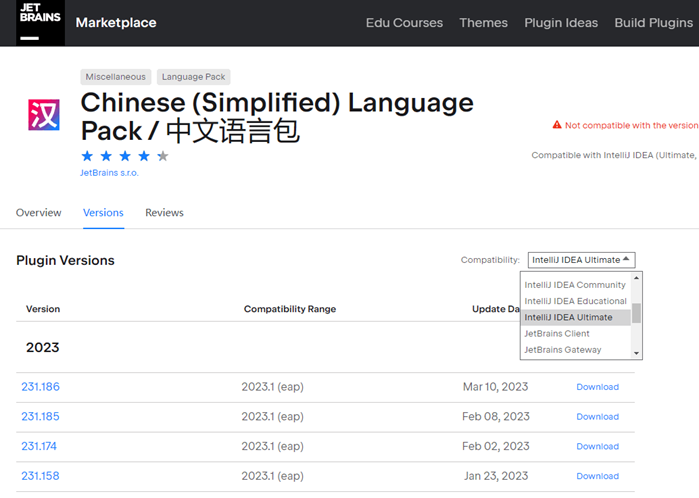Download version 231.174 from Feb 02, 2023

tap(597, 446)
